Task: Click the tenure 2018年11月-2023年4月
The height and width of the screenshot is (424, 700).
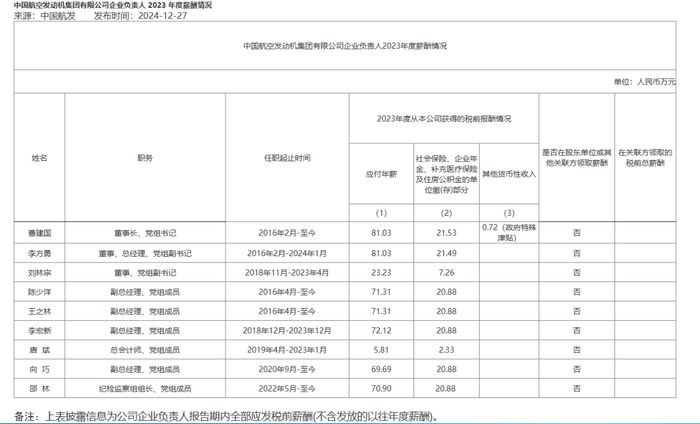Action: (287, 273)
